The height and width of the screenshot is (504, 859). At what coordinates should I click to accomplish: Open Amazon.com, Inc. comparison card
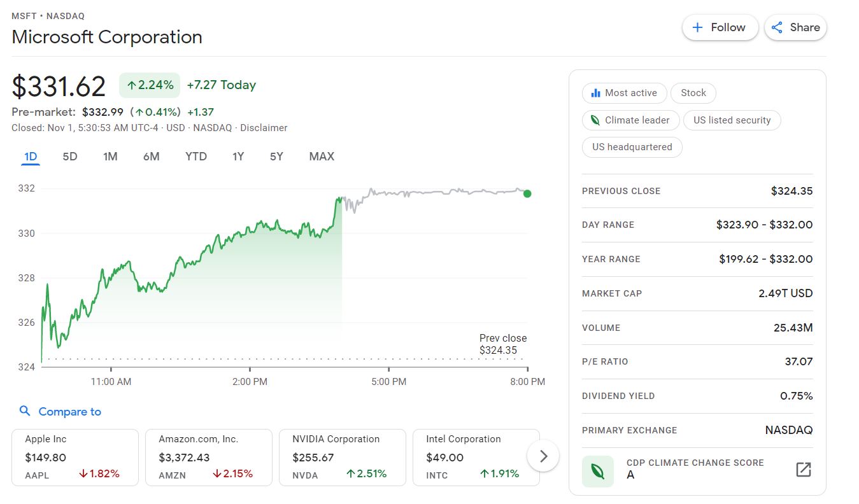(209, 458)
